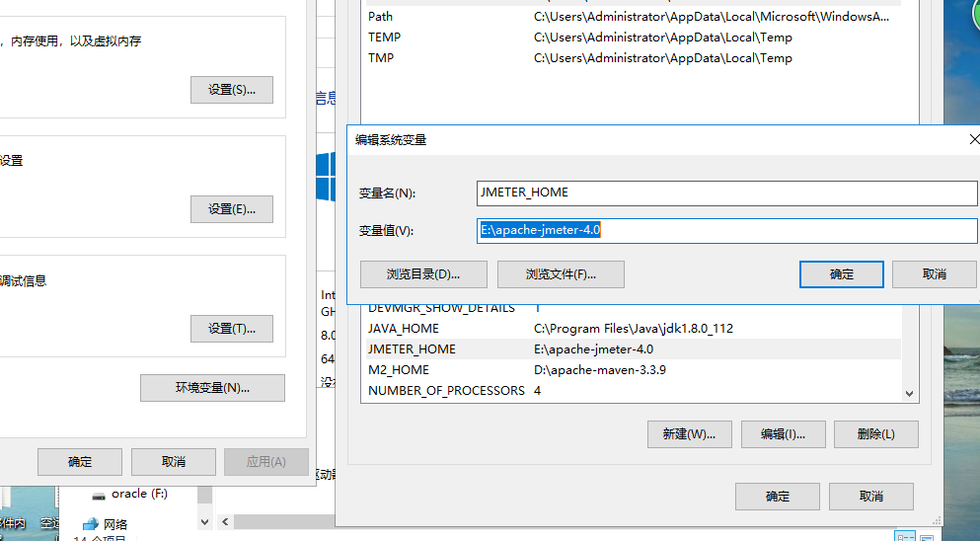
Task: Click 取消 in the system properties window
Action: tap(174, 462)
